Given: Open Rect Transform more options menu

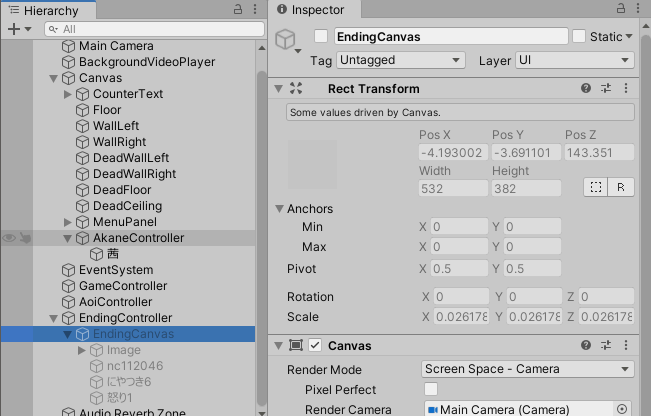Looking at the screenshot, I should [x=626, y=88].
